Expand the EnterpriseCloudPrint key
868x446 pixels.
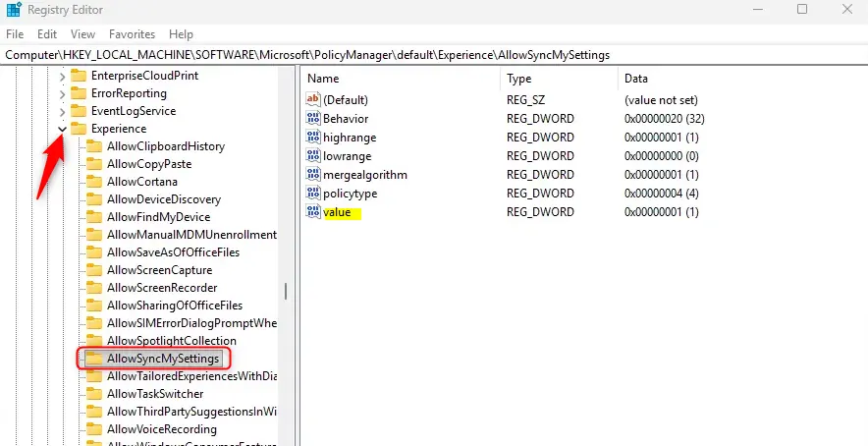point(62,76)
